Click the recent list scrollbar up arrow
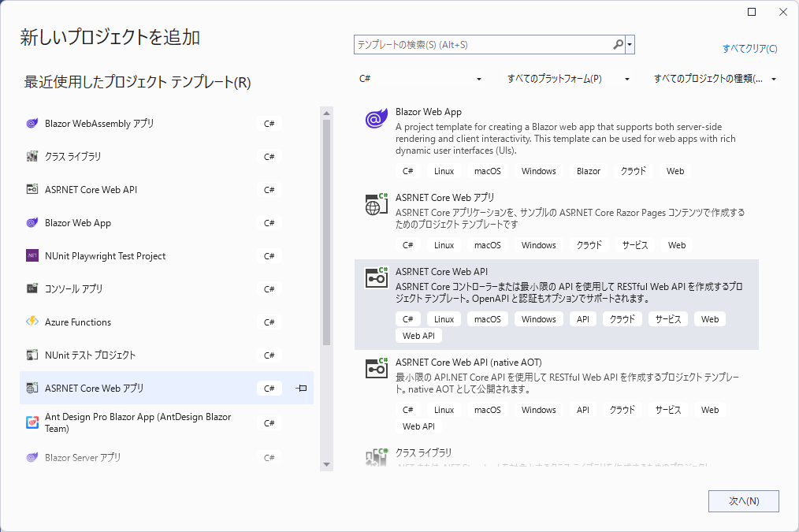 (x=327, y=113)
